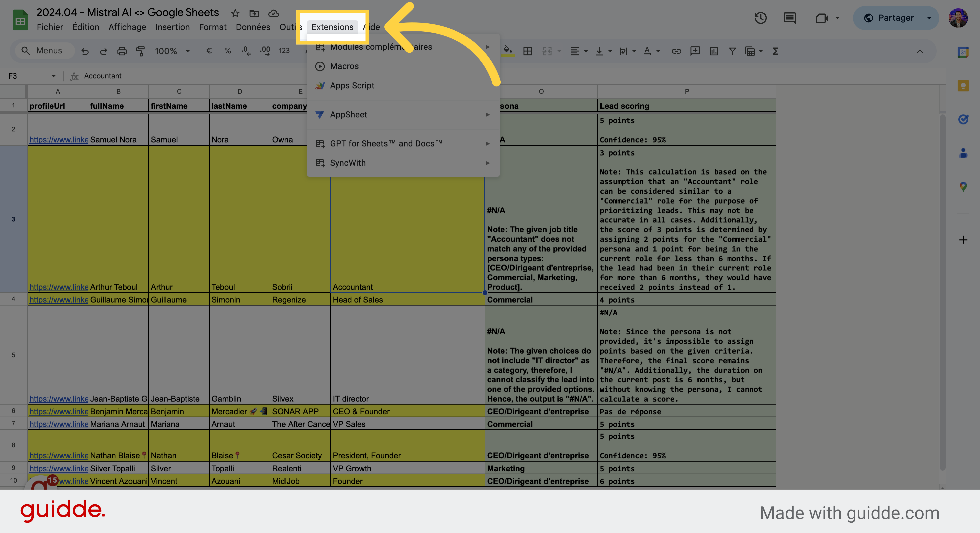Open Google Calendar side panel icon

tap(963, 52)
